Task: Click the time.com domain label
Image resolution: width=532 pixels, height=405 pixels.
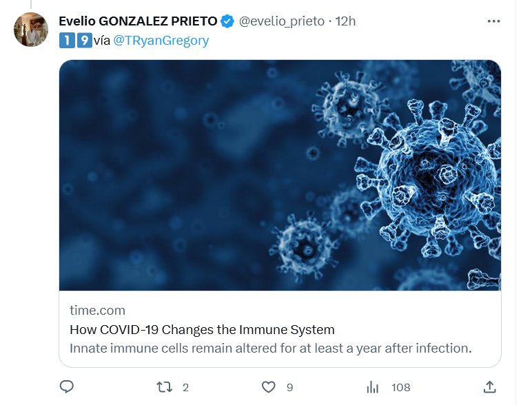Action: (97, 311)
